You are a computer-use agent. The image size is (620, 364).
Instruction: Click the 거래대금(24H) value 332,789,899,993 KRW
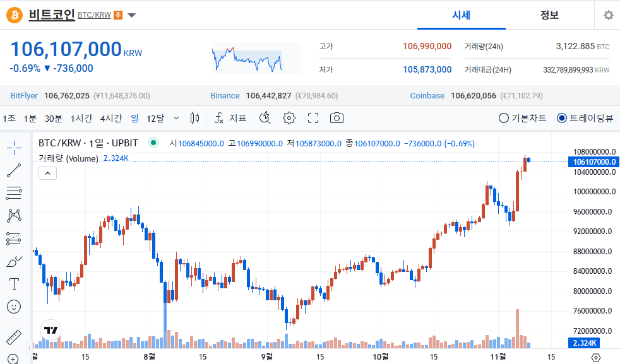576,70
